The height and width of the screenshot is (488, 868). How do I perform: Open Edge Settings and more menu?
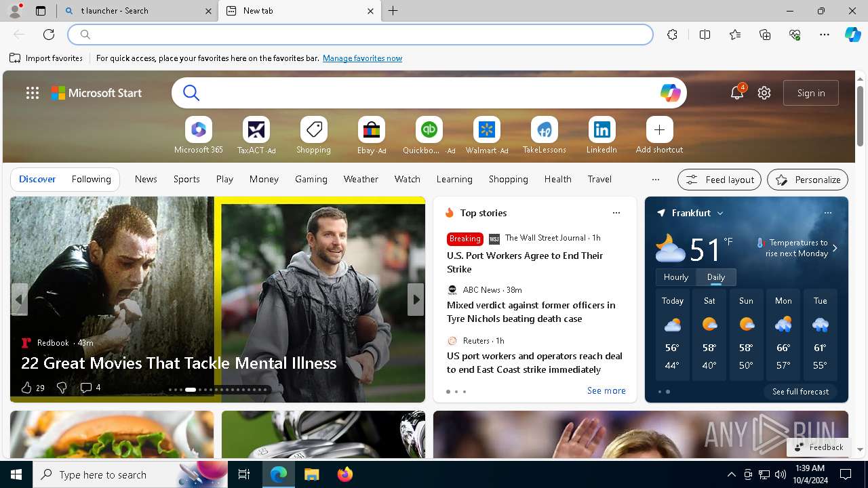[x=825, y=35]
